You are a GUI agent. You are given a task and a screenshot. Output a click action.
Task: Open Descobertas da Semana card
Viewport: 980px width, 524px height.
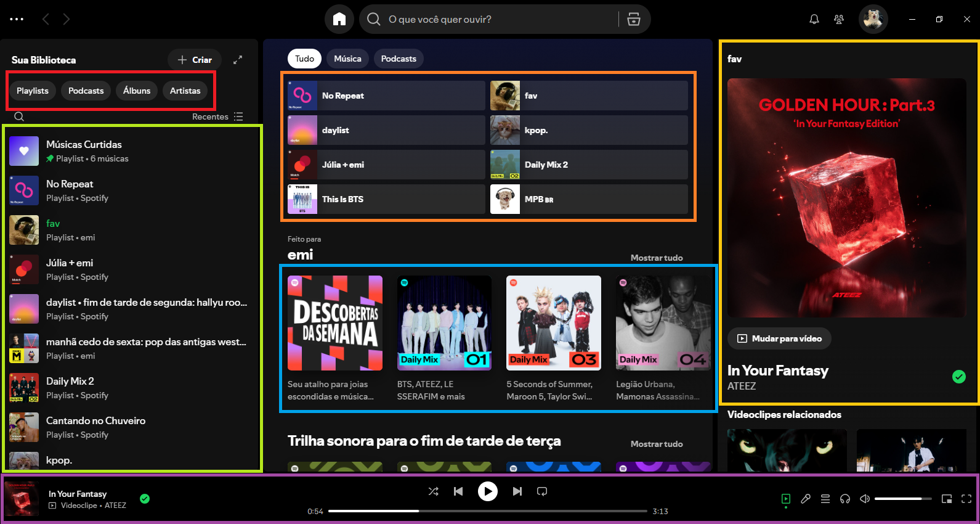[x=335, y=339]
